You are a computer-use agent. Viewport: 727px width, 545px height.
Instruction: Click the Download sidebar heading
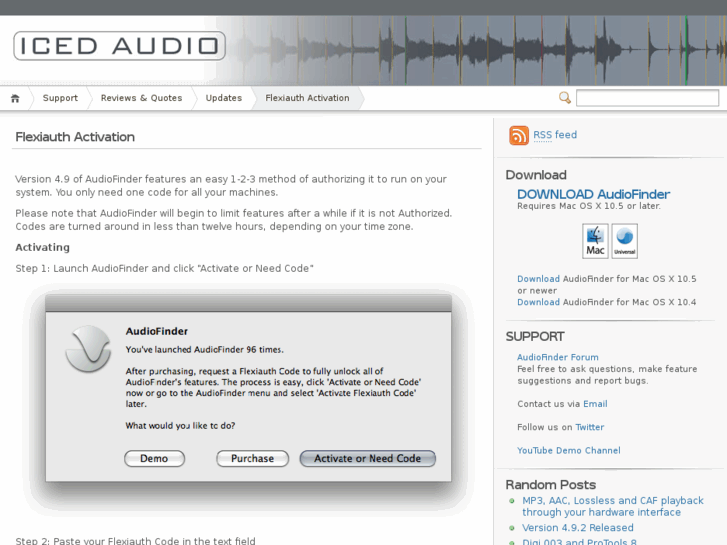click(536, 175)
